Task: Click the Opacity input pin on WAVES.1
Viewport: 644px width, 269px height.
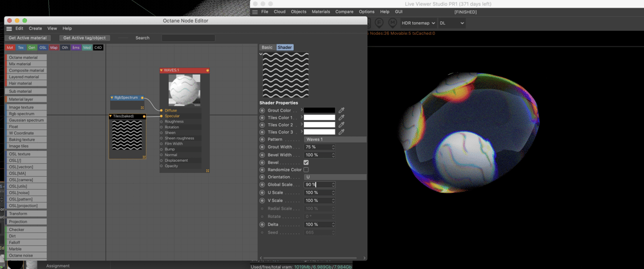Action: [162, 166]
